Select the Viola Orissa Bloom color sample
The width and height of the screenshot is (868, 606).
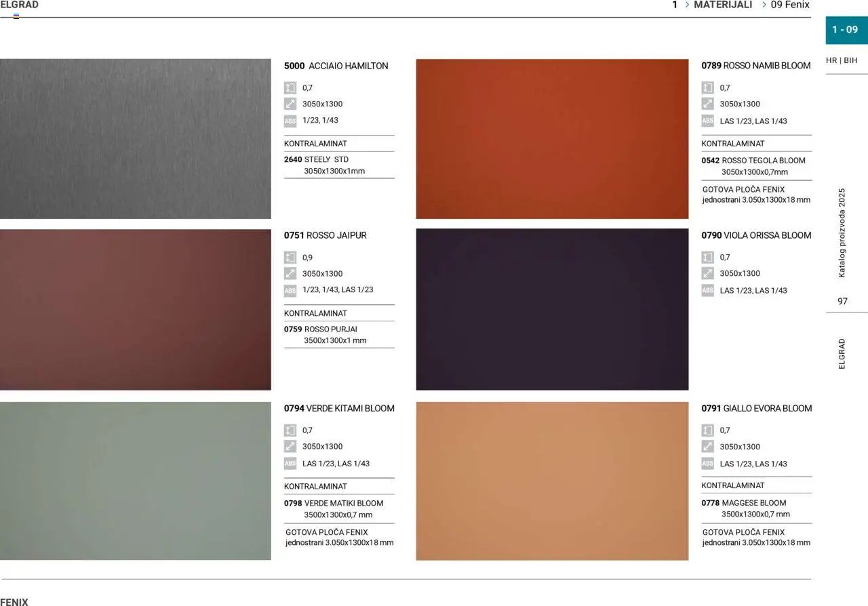(551, 308)
